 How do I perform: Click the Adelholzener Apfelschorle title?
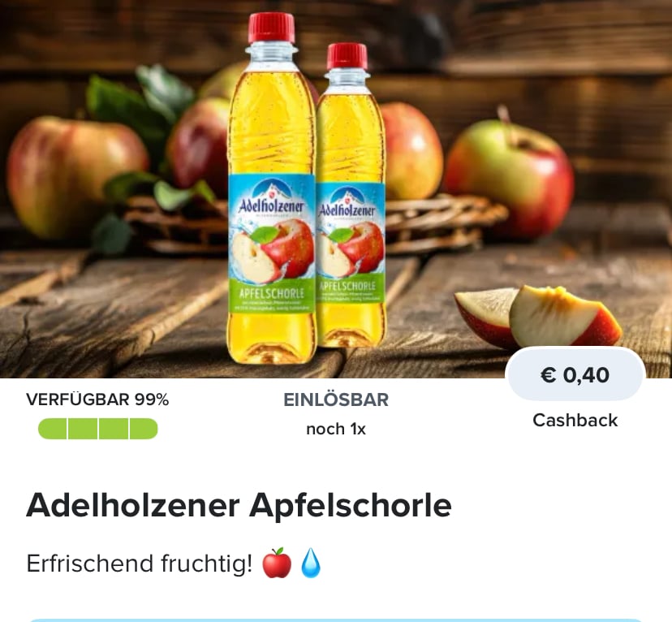pos(239,506)
